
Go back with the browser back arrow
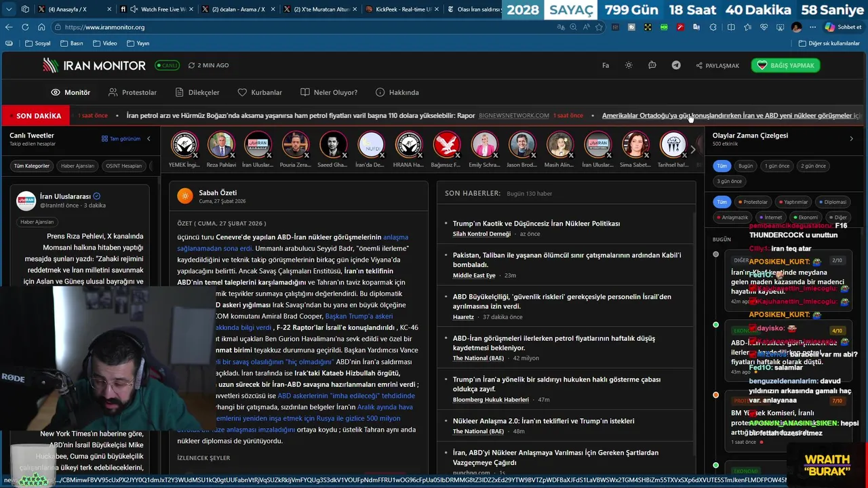click(9, 27)
